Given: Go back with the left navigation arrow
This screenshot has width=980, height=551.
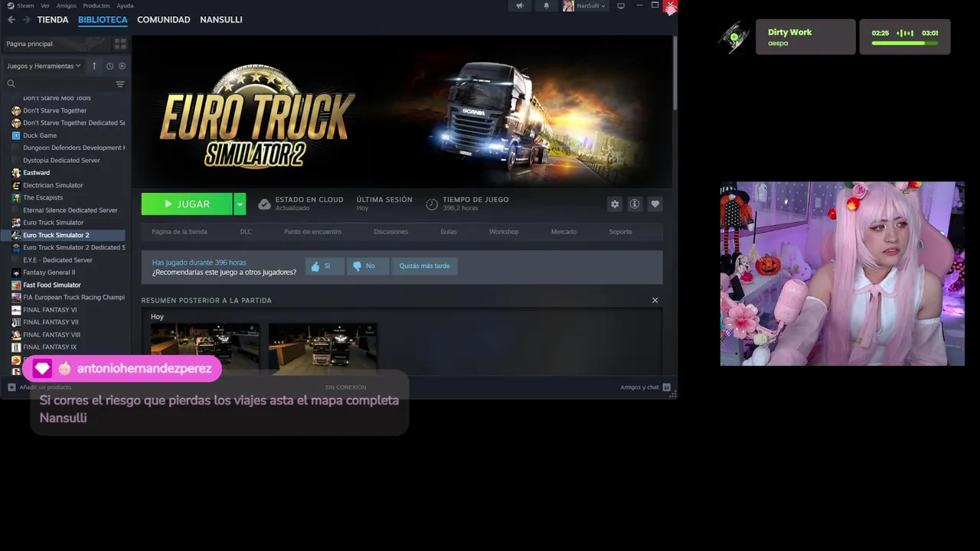Looking at the screenshot, I should (11, 20).
